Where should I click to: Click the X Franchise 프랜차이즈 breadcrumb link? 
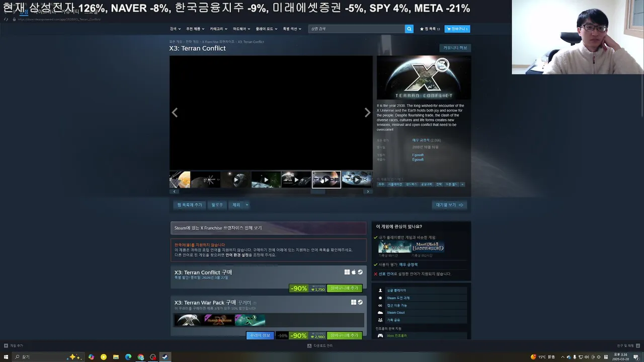(x=218, y=42)
